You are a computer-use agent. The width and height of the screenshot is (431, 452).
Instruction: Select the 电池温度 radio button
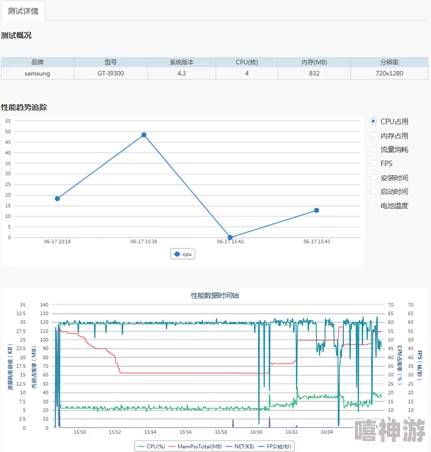coord(373,206)
